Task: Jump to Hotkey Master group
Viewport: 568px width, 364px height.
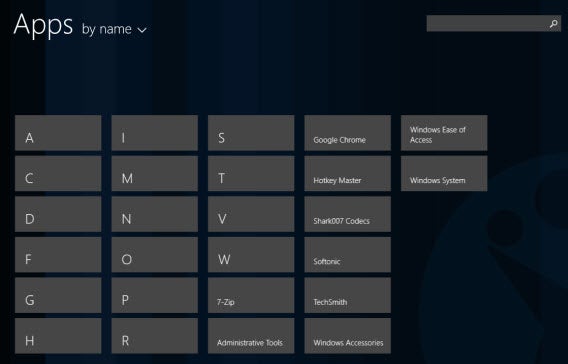Action: 348,173
